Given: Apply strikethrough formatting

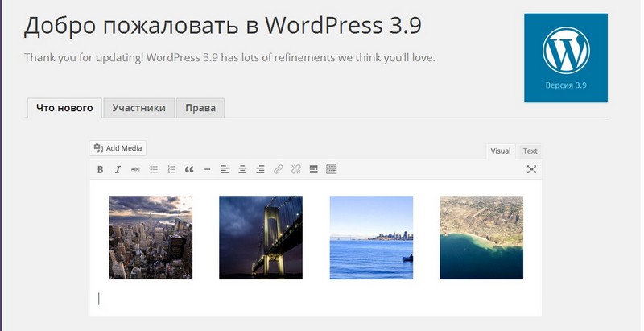Looking at the screenshot, I should click(135, 169).
